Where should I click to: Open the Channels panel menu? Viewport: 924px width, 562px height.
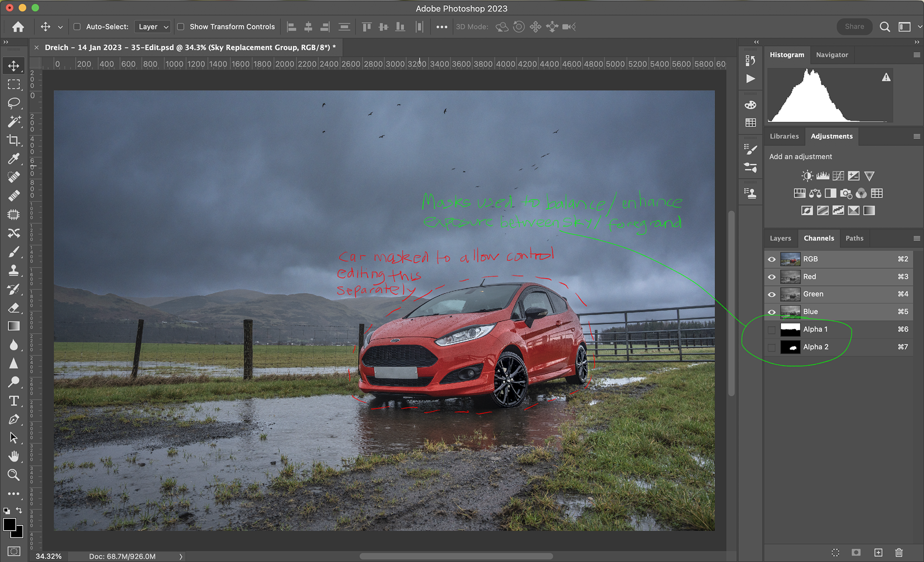click(916, 239)
